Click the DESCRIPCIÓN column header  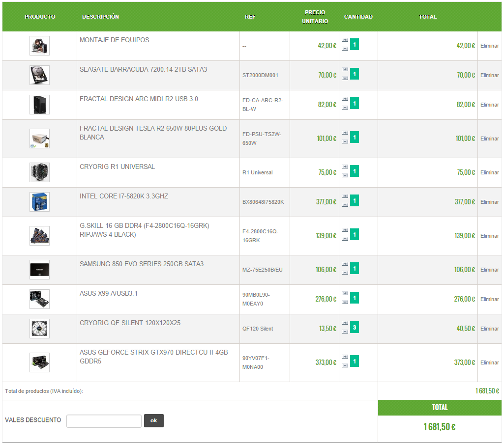101,17
